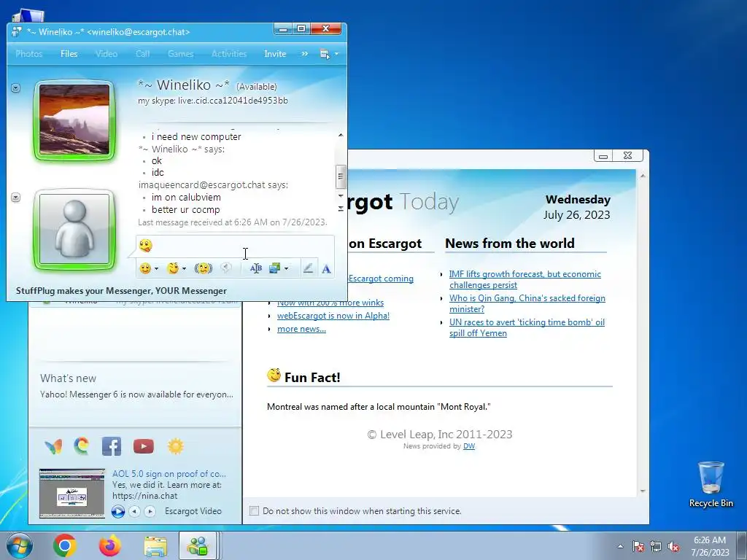The width and height of the screenshot is (747, 560).
Task: Tick 'Do not show this window' checkbox
Action: tap(255, 511)
